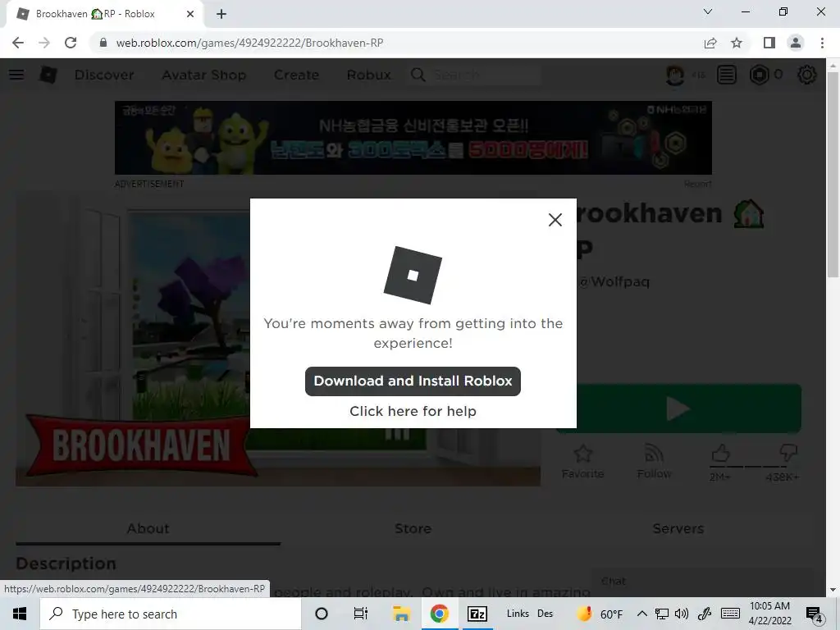840x630 pixels.
Task: Open the Action Center notifications
Action: [815, 614]
